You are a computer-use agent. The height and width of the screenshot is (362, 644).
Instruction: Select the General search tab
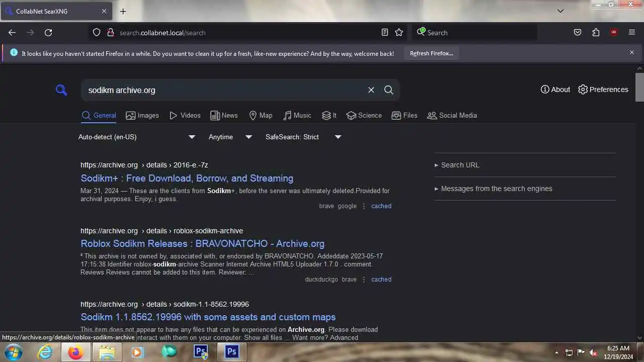tap(99, 116)
